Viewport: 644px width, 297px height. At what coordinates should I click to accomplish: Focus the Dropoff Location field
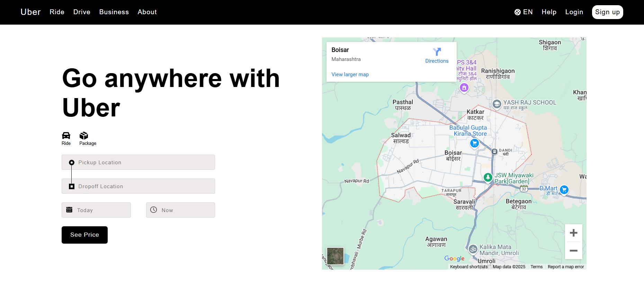(138, 186)
